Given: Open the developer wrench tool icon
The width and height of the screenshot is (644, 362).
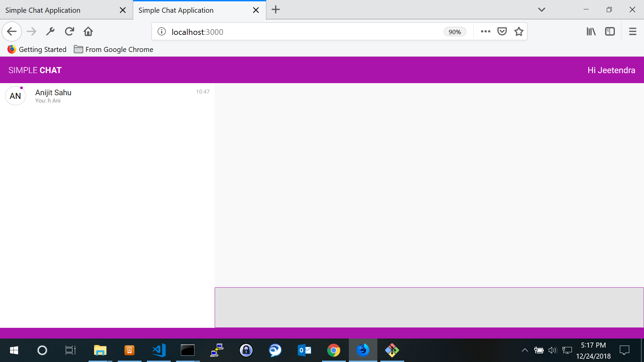Looking at the screenshot, I should [x=50, y=32].
